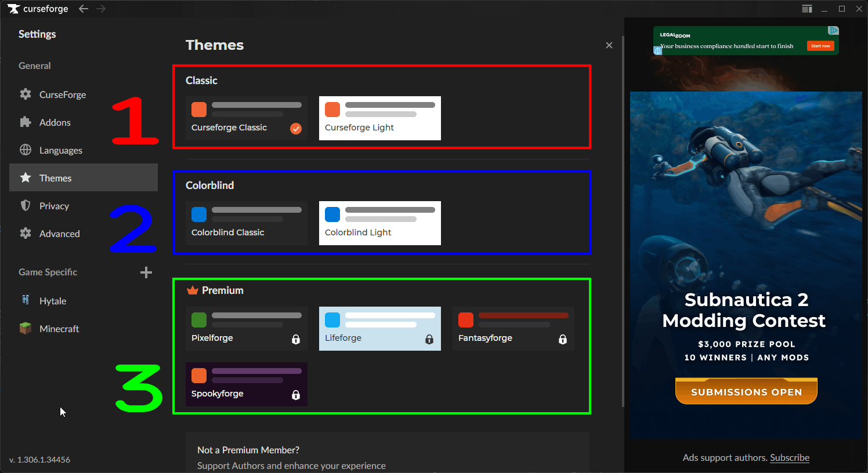The height and width of the screenshot is (473, 868).
Task: Click the AdChoices icon on the LegalZoom ad
Action: click(833, 30)
